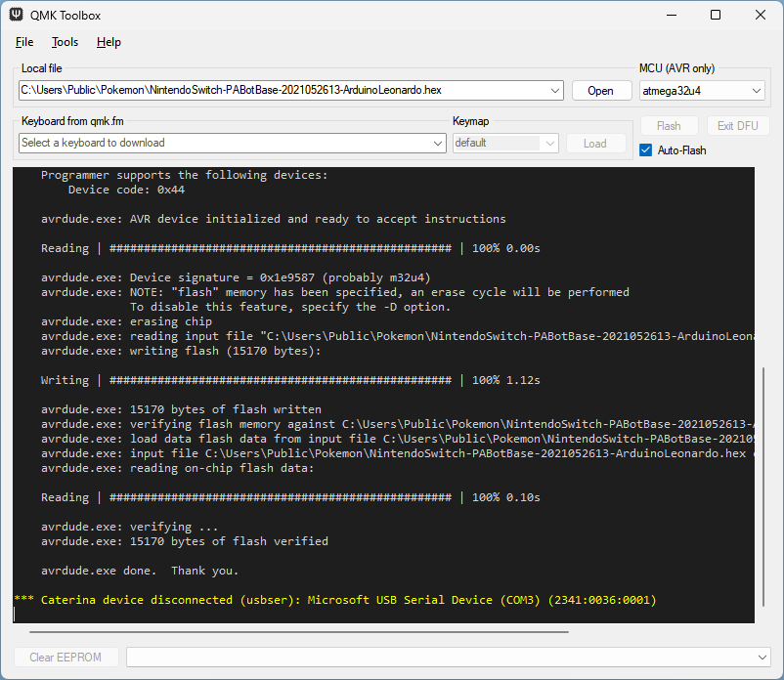This screenshot has width=784, height=680.
Task: Expand the keyboard from qmk.fm dropdown
Action: tap(438, 143)
